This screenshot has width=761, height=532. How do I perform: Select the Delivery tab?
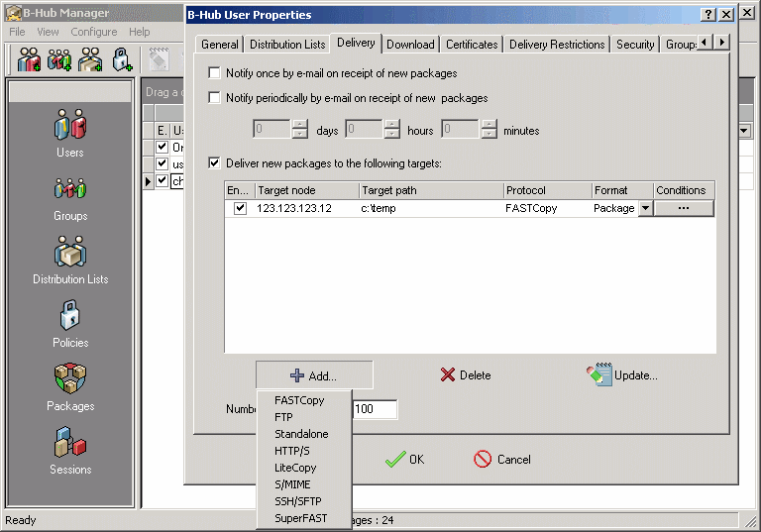(x=356, y=43)
